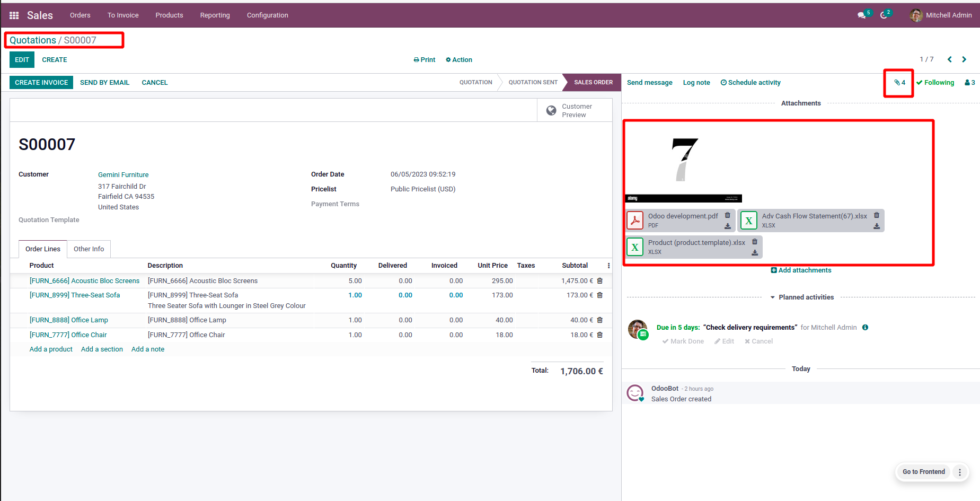Open the apps grid menu icon
Viewport: 980px width, 501px height.
(x=14, y=15)
